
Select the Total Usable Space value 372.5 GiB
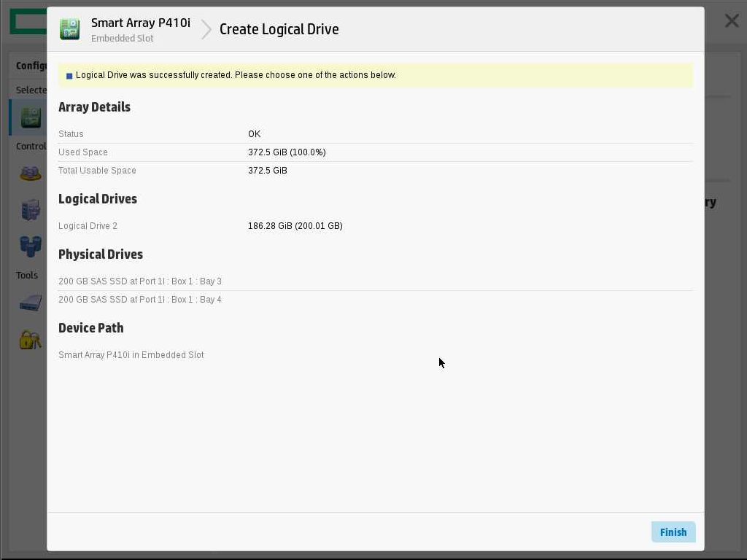[x=268, y=171]
